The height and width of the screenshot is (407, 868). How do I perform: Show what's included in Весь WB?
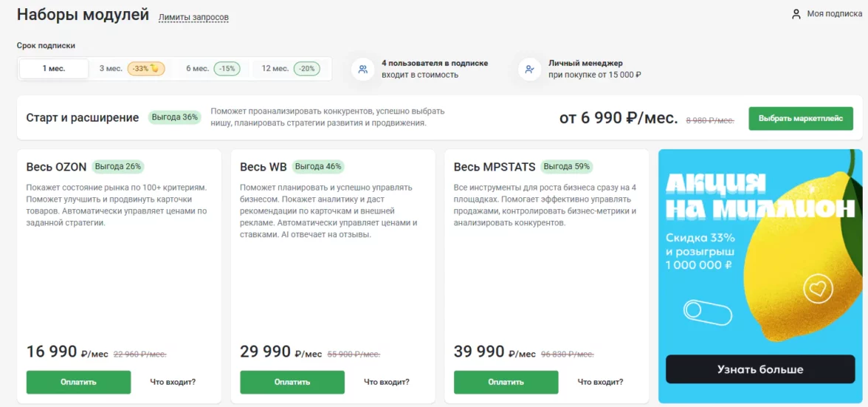coord(387,382)
